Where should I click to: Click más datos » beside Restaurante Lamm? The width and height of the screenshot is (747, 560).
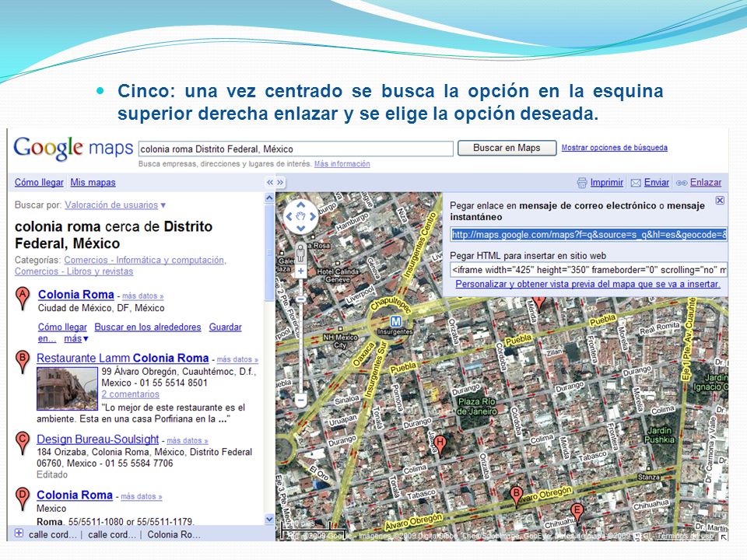[237, 359]
